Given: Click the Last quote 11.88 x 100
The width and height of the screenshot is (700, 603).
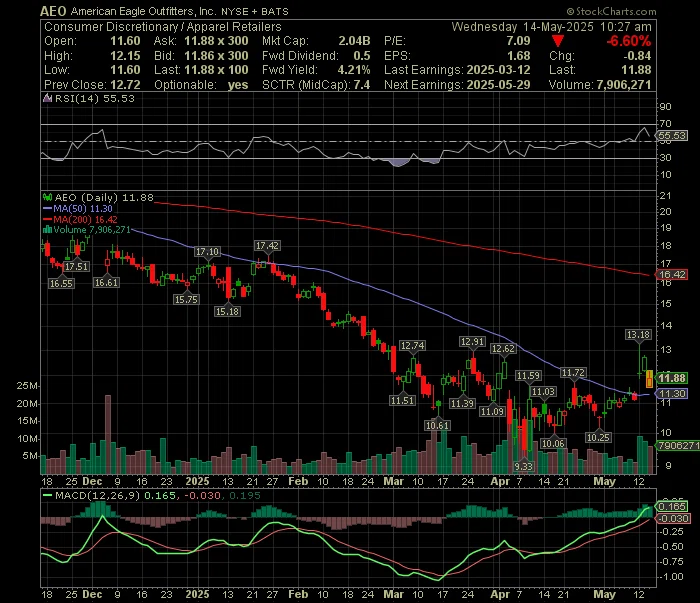Looking at the screenshot, I should point(216,70).
